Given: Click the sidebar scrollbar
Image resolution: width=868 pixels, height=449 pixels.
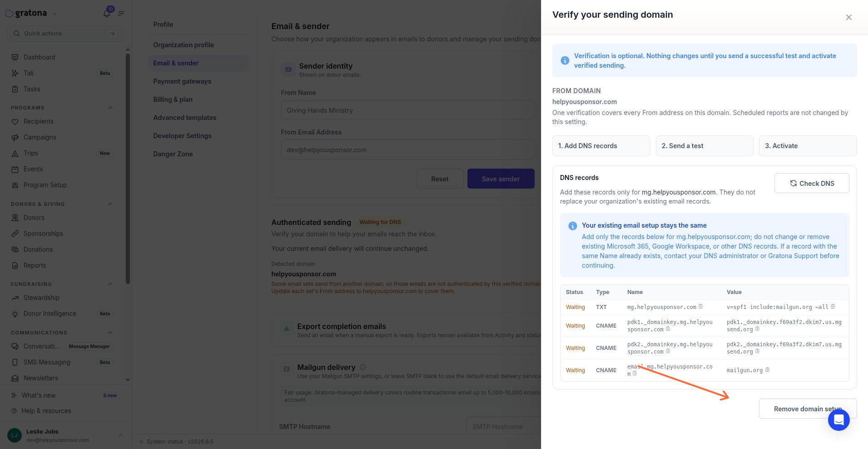Looking at the screenshot, I should pos(128,168).
